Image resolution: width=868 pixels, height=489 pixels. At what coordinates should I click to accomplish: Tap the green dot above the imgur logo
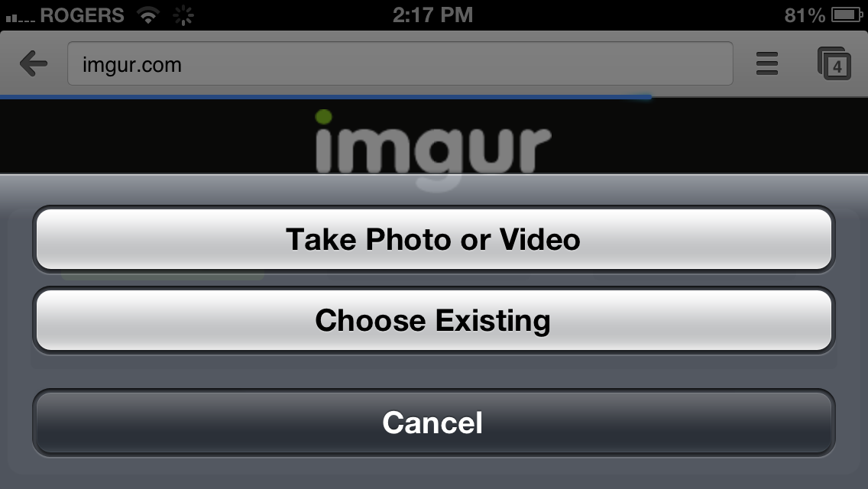tap(323, 116)
